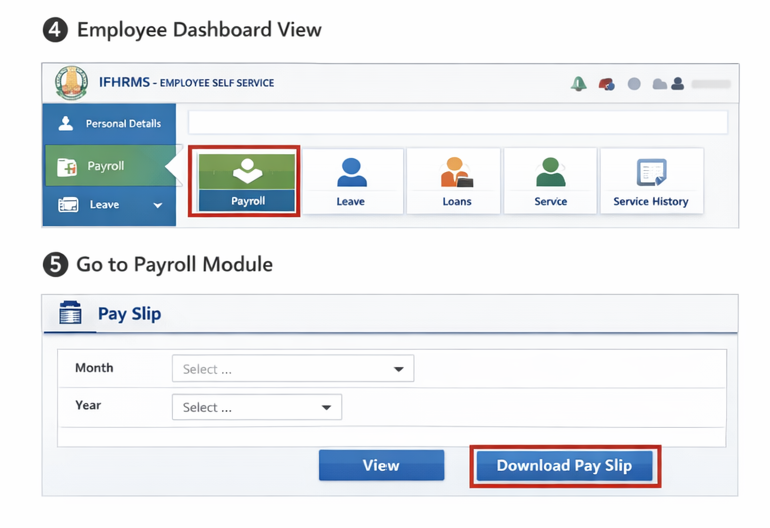This screenshot has width=770, height=528.
Task: Click the Download Pay Slip button
Action: click(565, 466)
